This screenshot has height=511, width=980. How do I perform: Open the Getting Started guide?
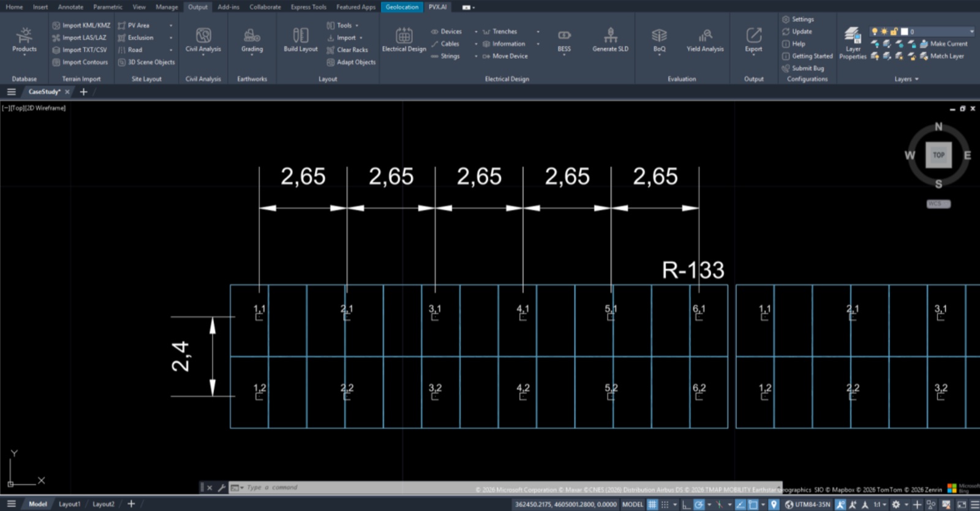coord(807,56)
